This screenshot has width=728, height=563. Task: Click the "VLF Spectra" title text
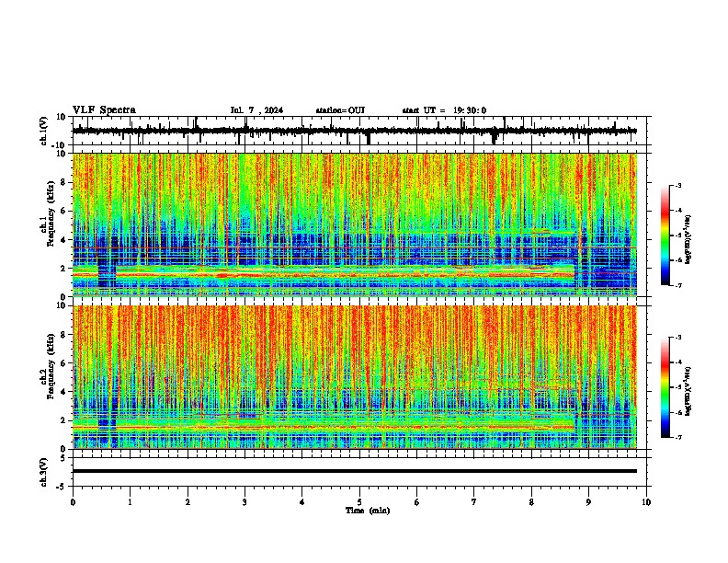pyautogui.click(x=104, y=109)
